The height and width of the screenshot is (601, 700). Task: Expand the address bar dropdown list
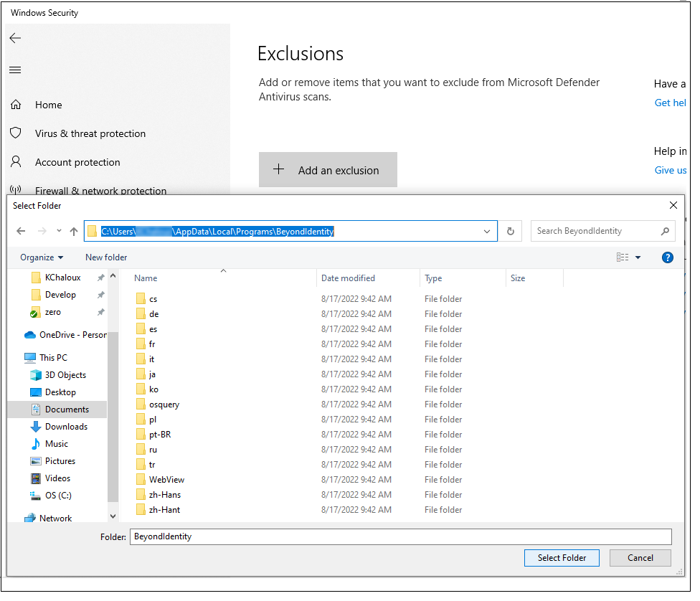point(487,231)
